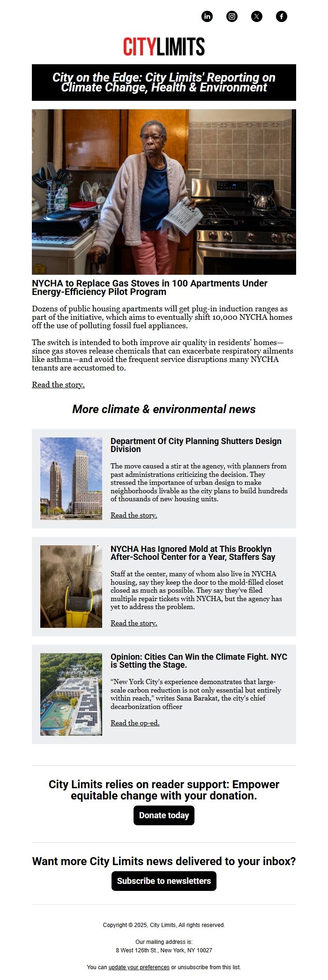Viewport: 328px width, 980px height.
Task: Click the City on the Edge banner
Action: 164,83
